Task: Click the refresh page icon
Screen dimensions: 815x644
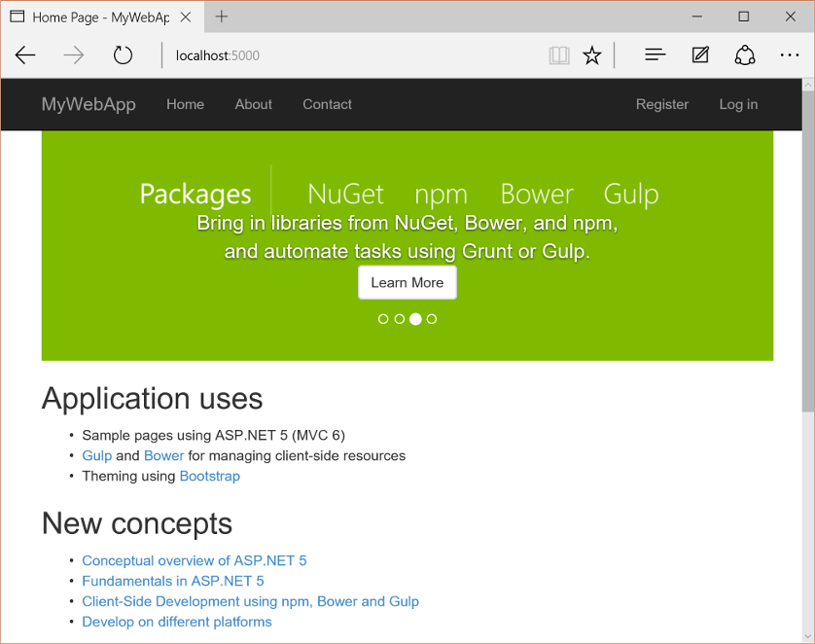Action: pyautogui.click(x=123, y=55)
